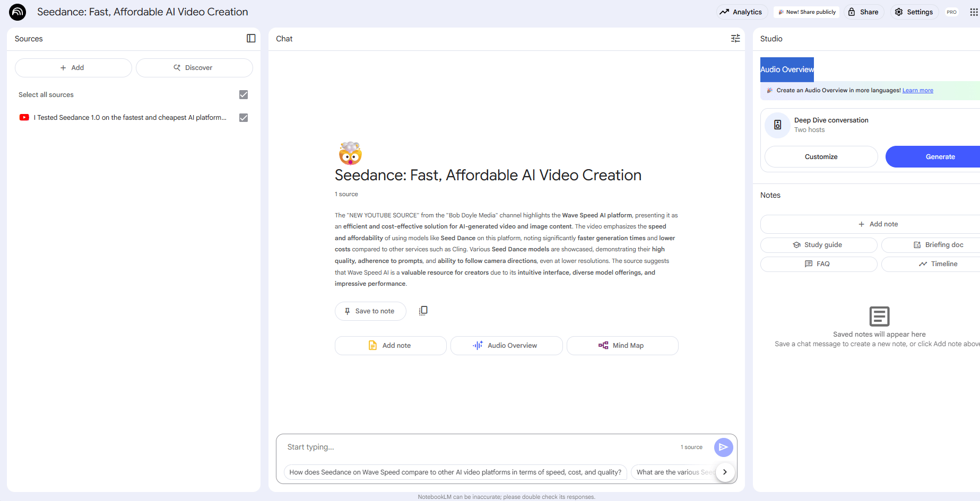Click the PRO badge
Viewport: 980px width, 501px height.
[951, 12]
